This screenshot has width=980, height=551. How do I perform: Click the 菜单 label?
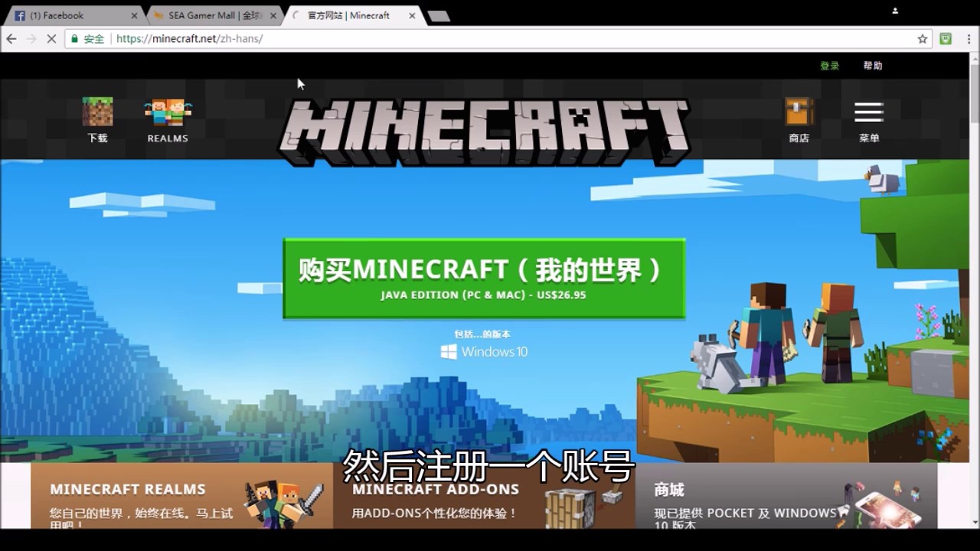click(x=869, y=139)
